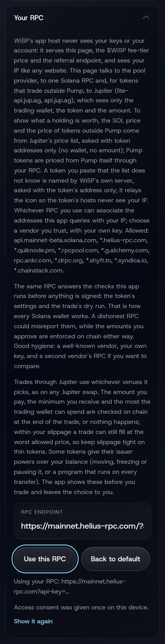Click the *.quiknode.pro allowed host text
Screen dimensions: 165x644
click(35, 250)
